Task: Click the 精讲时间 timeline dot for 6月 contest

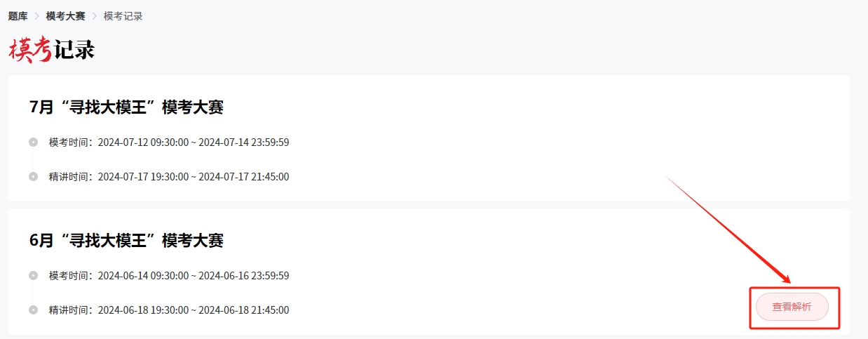Action: 33,310
